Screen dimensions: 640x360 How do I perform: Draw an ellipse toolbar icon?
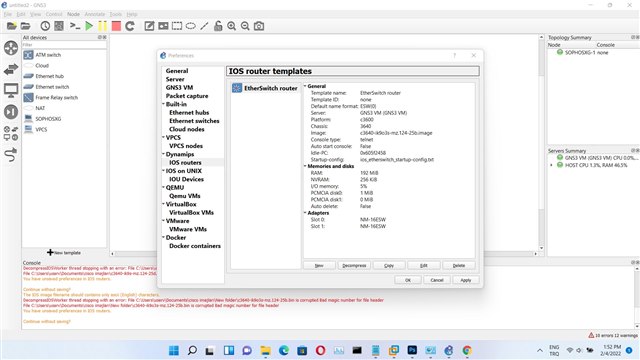coord(191,26)
